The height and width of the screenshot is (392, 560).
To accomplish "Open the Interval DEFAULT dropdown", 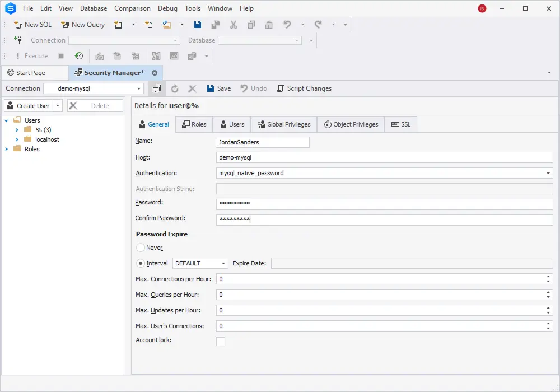I will [223, 263].
